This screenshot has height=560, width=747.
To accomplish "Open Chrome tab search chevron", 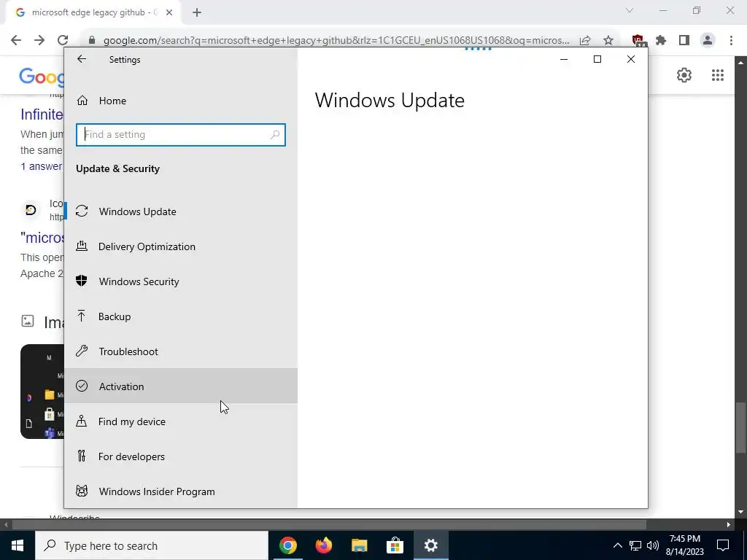I will 630,10.
